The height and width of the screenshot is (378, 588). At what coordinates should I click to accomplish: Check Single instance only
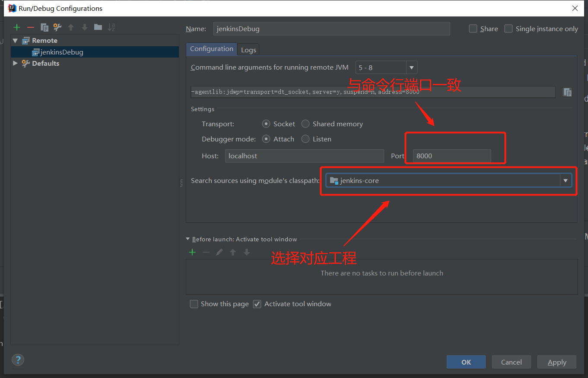pyautogui.click(x=509, y=29)
